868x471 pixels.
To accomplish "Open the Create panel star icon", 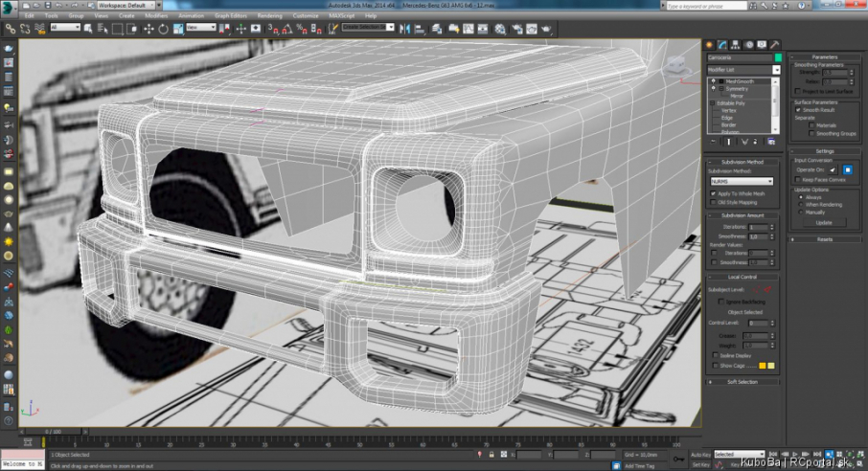I will click(710, 45).
